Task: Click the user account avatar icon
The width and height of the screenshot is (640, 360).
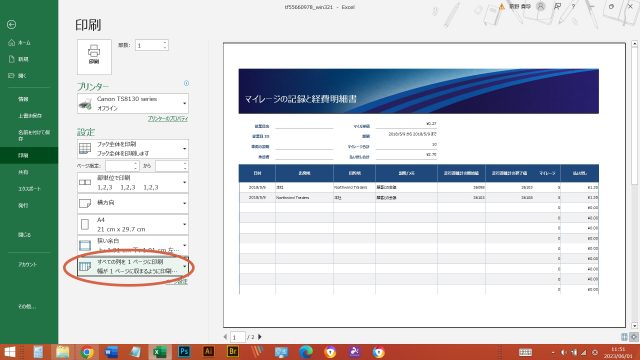Action: pos(541,7)
